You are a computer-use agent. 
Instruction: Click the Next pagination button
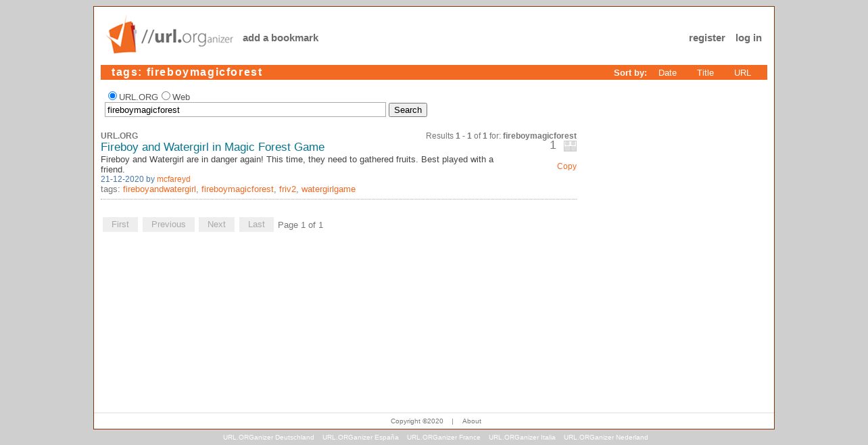pos(216,225)
